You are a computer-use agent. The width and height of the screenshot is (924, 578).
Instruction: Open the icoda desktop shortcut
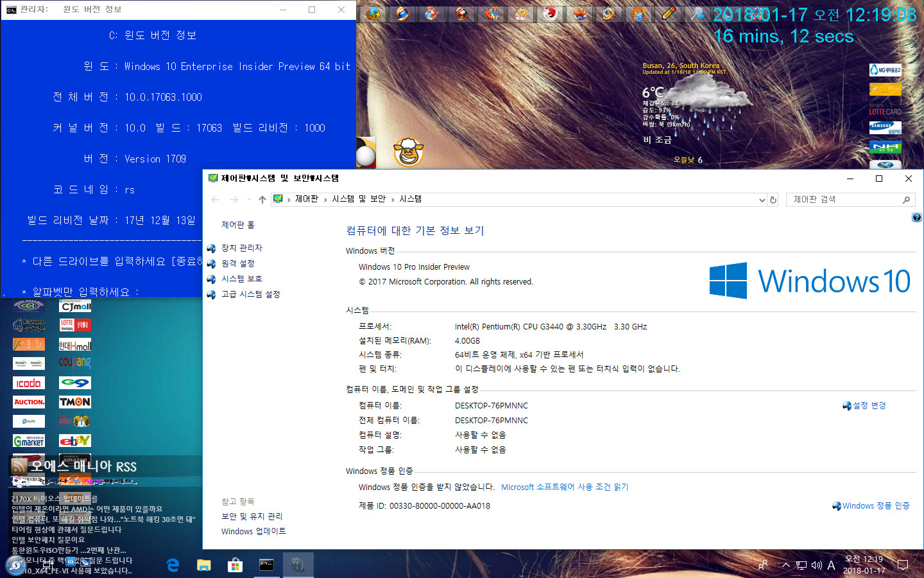click(x=29, y=383)
